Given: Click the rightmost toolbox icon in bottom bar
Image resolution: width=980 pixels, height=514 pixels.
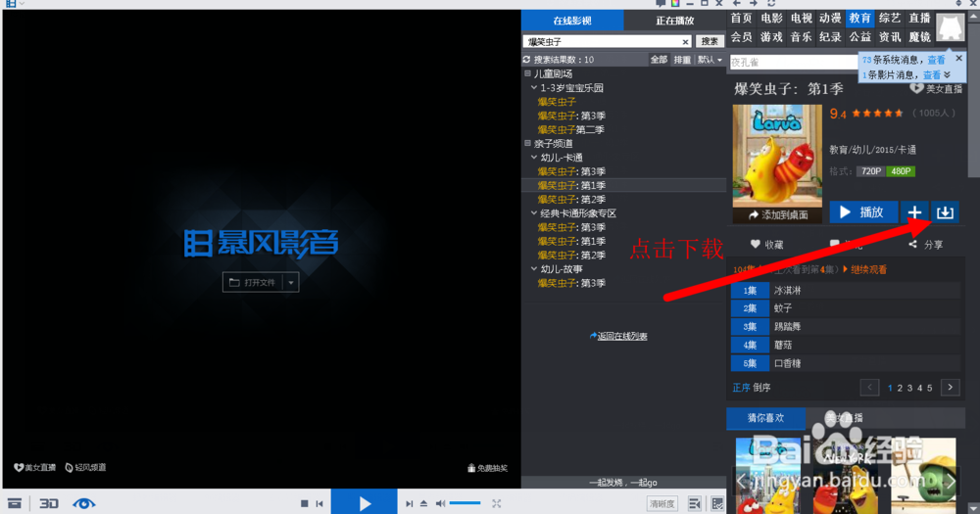Looking at the screenshot, I should 717,503.
